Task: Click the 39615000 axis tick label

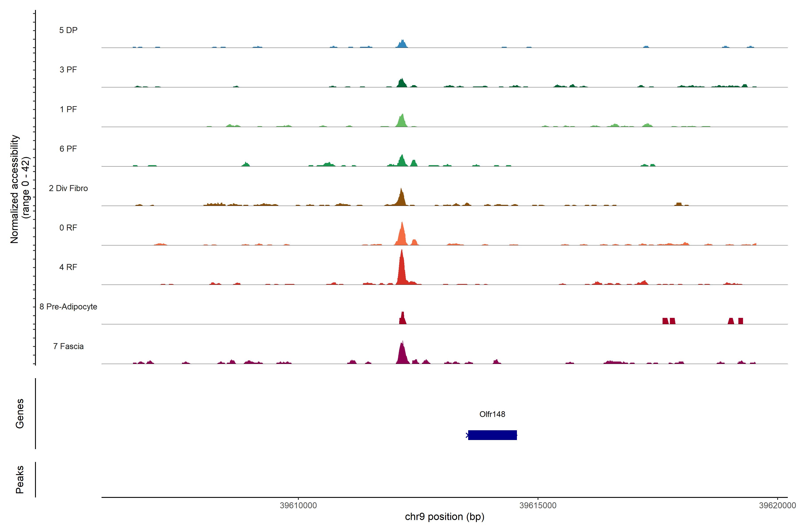Action: point(538,505)
